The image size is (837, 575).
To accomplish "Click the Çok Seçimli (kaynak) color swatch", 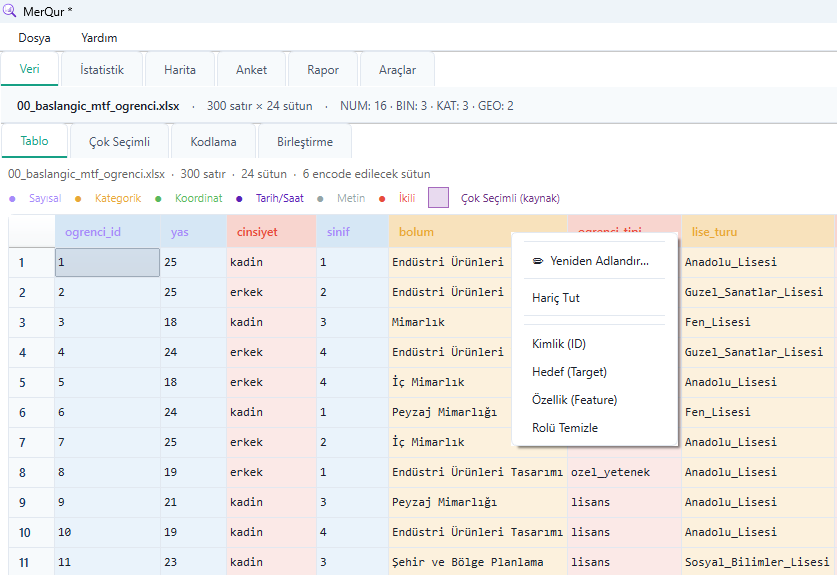I will (x=438, y=198).
